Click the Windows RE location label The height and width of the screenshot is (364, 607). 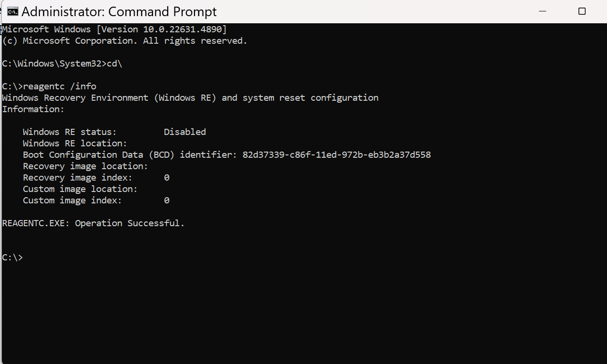coord(75,144)
